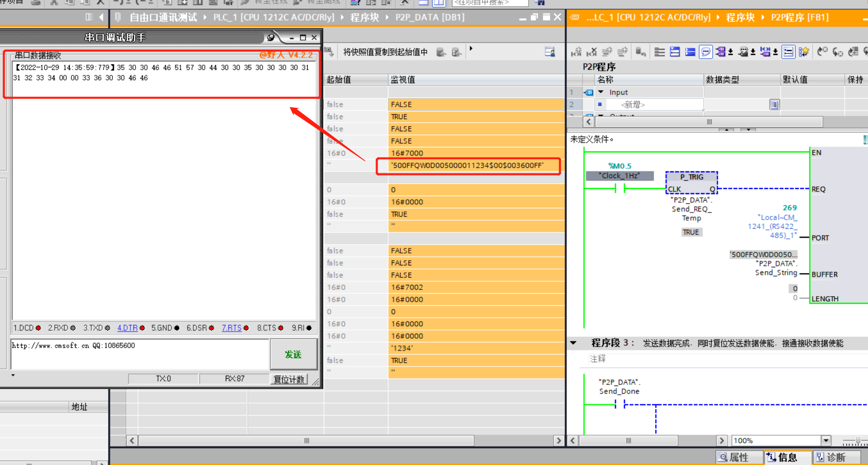Click the 发送 send button
The height and width of the screenshot is (465, 868).
tap(293, 355)
